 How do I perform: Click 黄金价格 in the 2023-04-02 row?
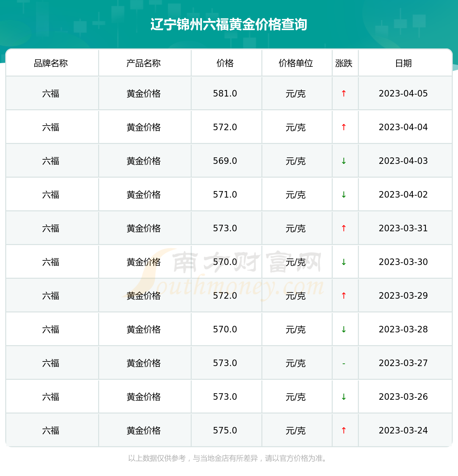coord(144,195)
